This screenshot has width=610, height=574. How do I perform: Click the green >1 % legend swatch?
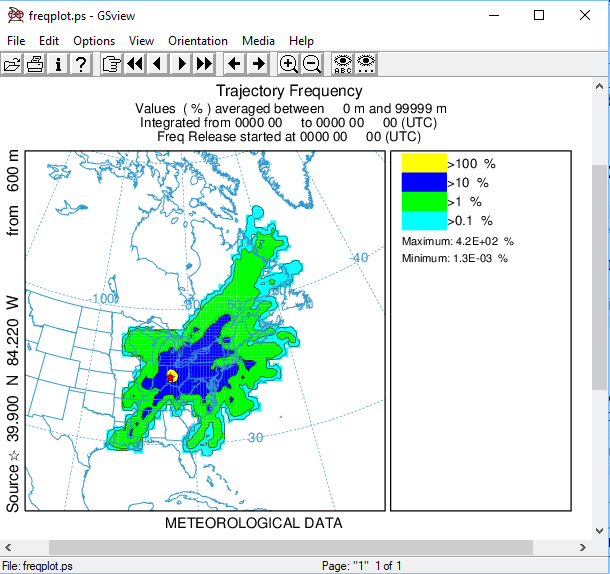pyautogui.click(x=424, y=201)
